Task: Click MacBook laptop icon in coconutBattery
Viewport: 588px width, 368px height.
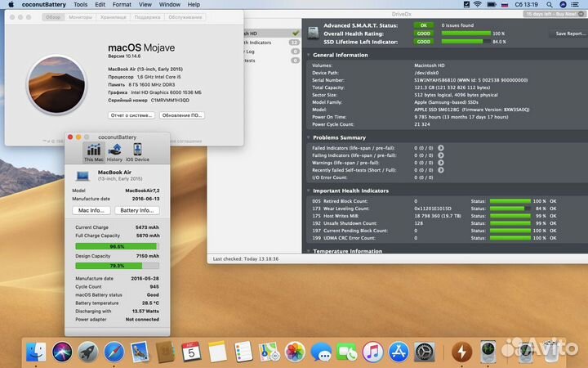Action: click(x=82, y=175)
